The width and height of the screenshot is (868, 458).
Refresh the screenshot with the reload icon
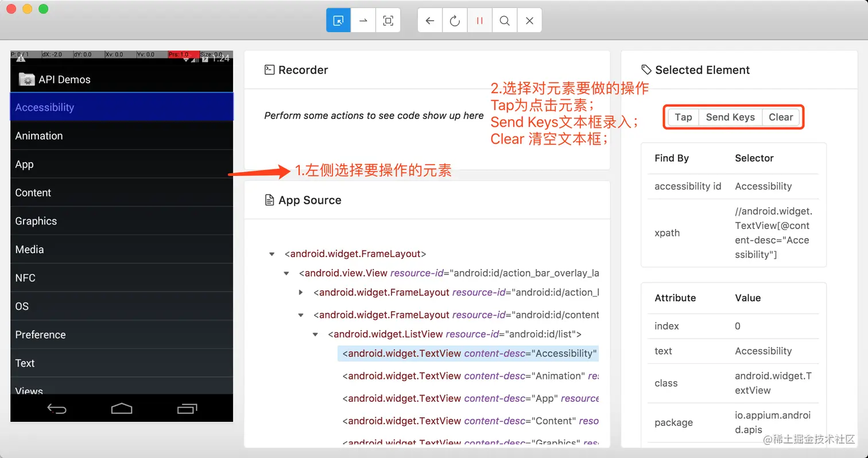[x=455, y=20]
